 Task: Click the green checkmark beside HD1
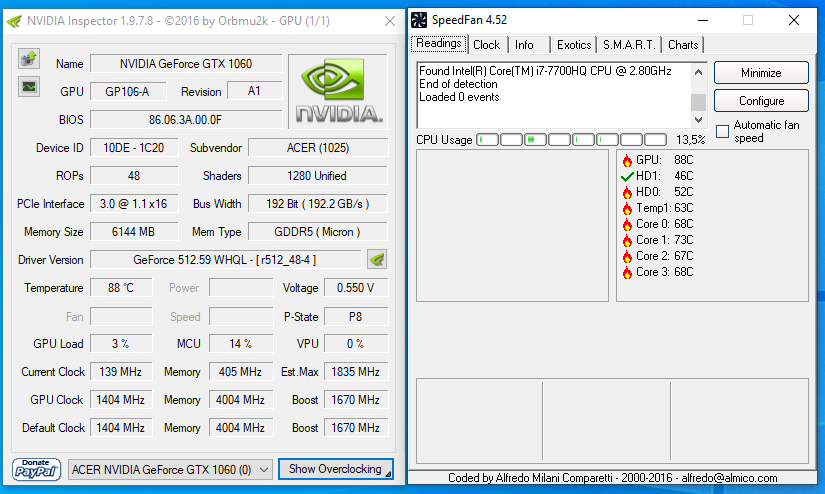pos(627,176)
